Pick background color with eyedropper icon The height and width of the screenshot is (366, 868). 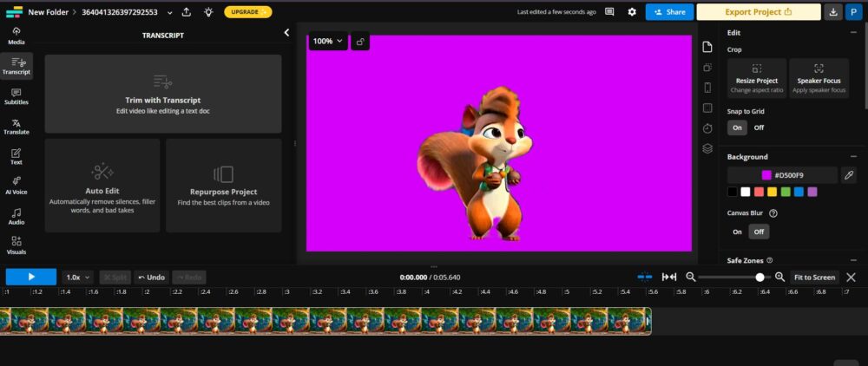pos(848,175)
